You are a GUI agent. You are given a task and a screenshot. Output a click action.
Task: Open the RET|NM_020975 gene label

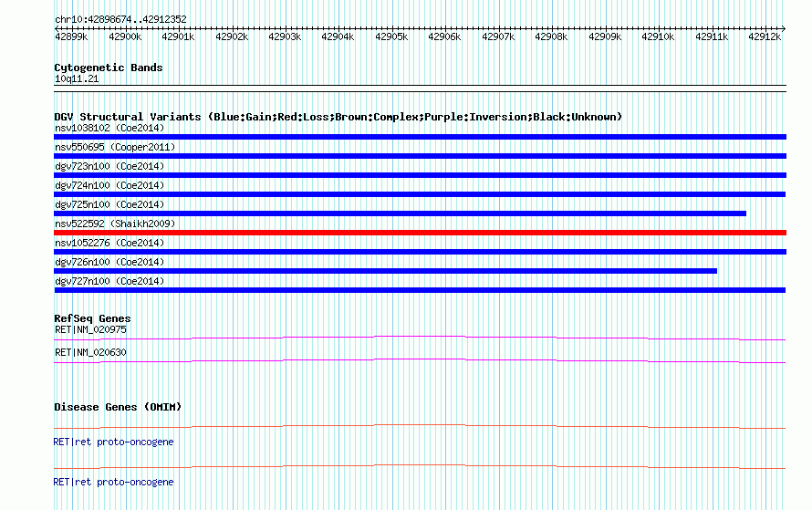90,330
